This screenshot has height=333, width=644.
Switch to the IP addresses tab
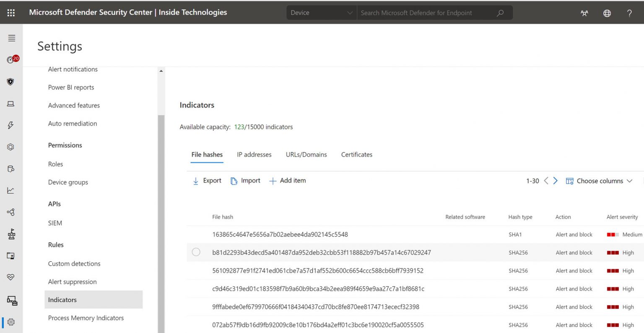pos(254,154)
